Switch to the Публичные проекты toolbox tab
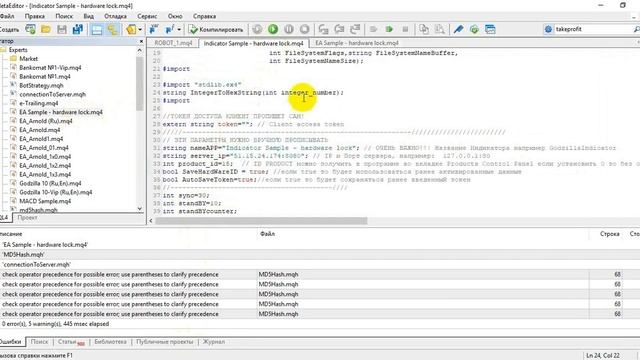Viewport: 640px width, 360px height. tap(164, 342)
